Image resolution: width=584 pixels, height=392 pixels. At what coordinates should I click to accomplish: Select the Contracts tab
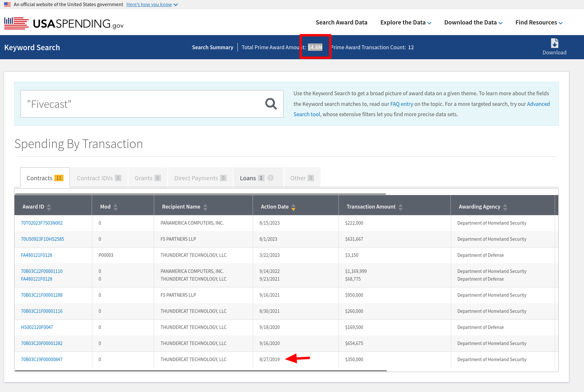click(x=45, y=178)
